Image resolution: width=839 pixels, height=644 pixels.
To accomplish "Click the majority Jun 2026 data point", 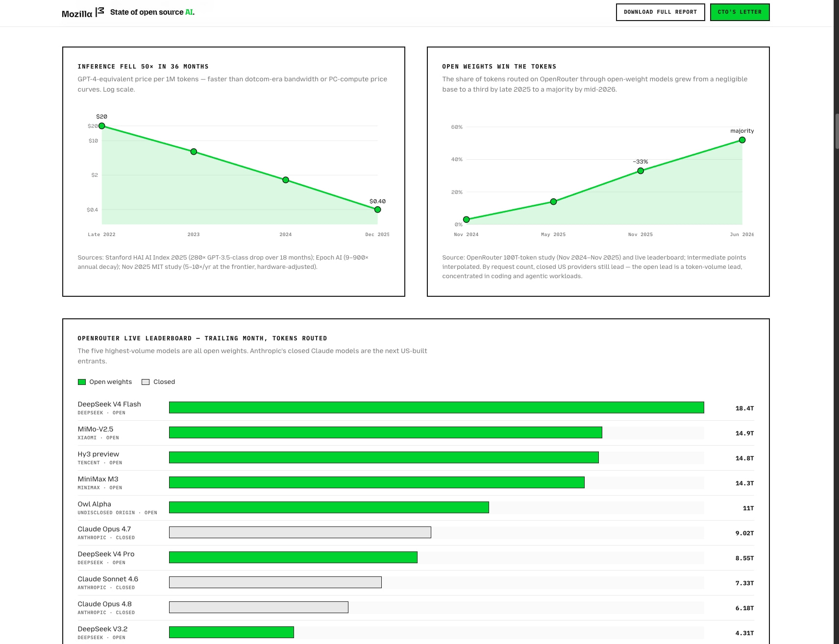I will pos(742,140).
